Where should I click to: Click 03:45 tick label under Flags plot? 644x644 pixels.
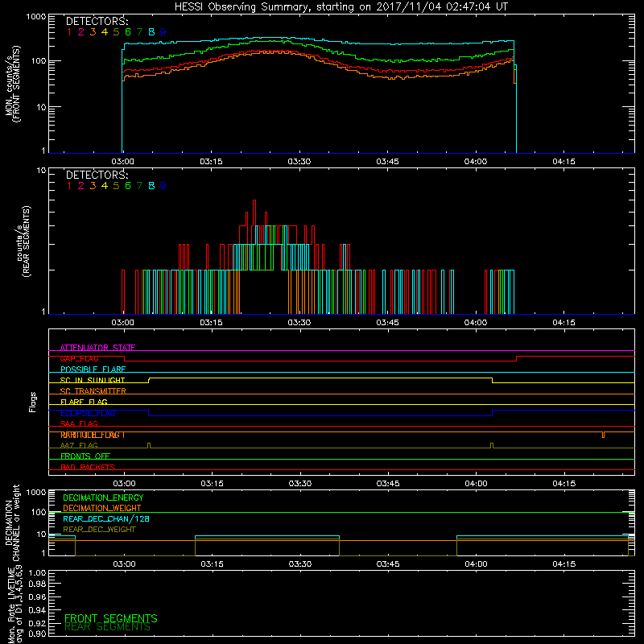click(x=388, y=484)
